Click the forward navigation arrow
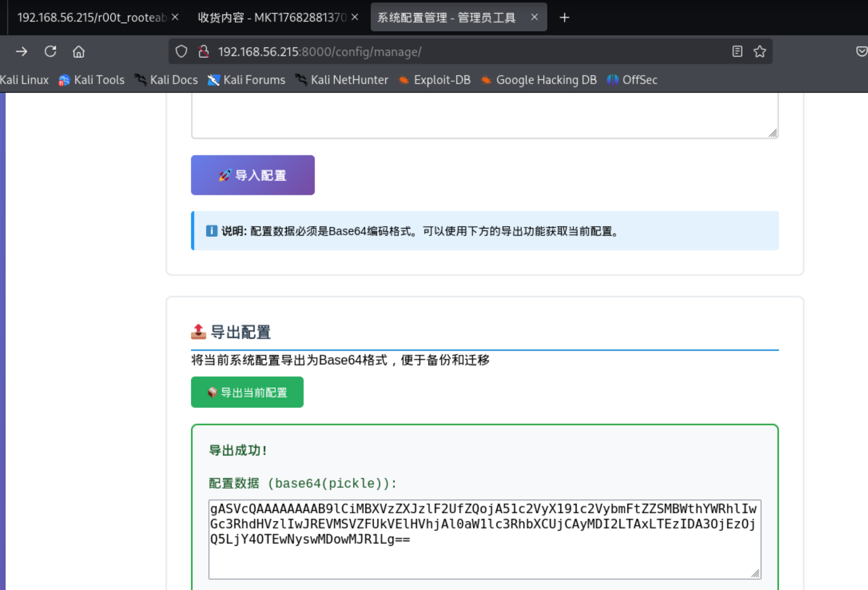This screenshot has height=590, width=868. (22, 51)
